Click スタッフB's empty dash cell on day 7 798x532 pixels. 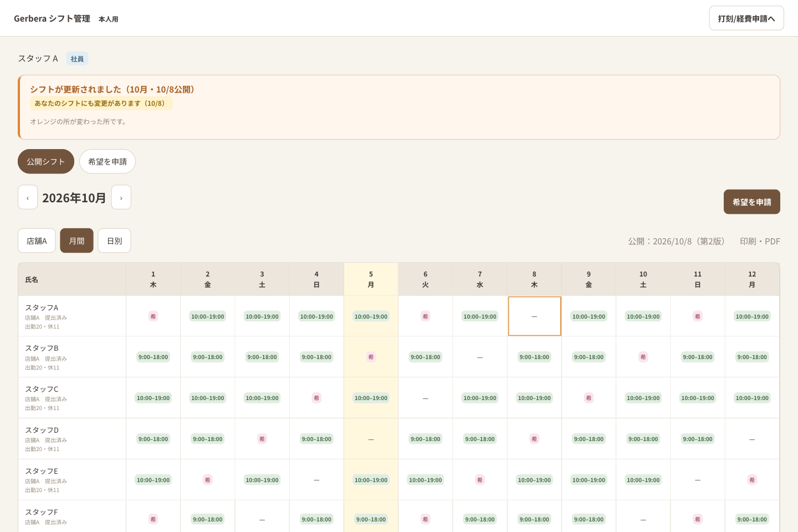(x=480, y=357)
